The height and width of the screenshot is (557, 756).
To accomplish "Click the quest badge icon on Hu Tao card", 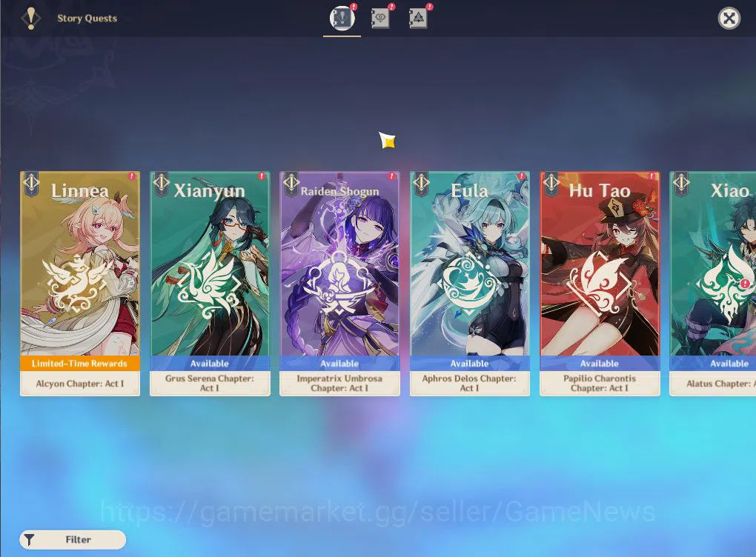I will tap(551, 183).
